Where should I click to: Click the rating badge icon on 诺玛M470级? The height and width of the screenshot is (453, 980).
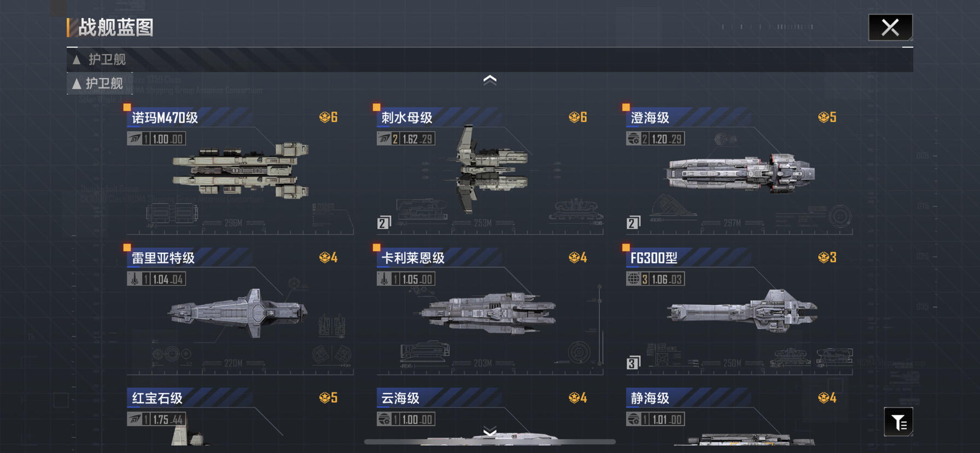(x=325, y=117)
